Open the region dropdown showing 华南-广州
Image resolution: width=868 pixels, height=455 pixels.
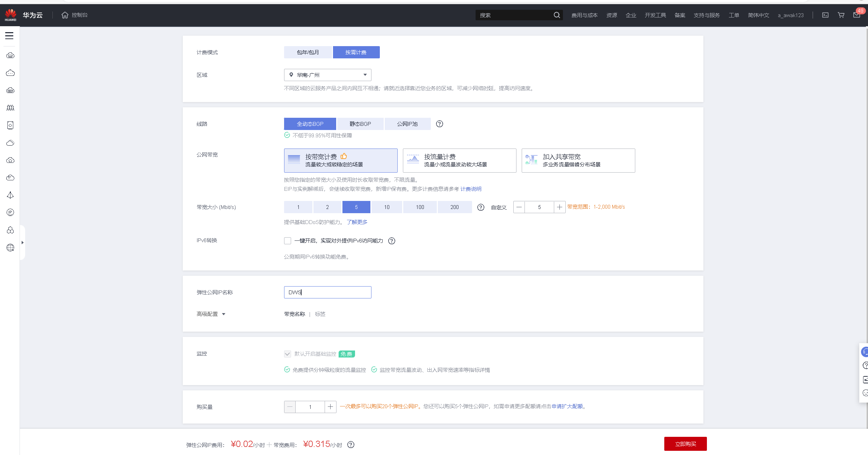(x=327, y=75)
